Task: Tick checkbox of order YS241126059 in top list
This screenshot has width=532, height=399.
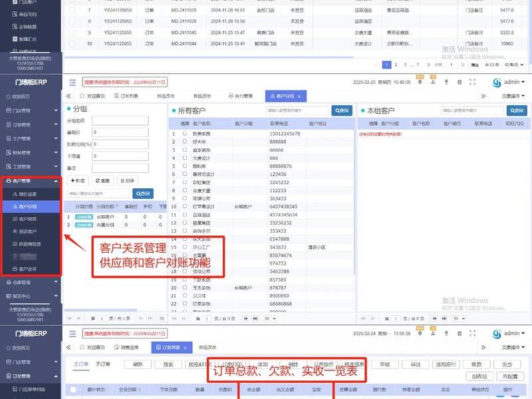Action: pos(72,10)
